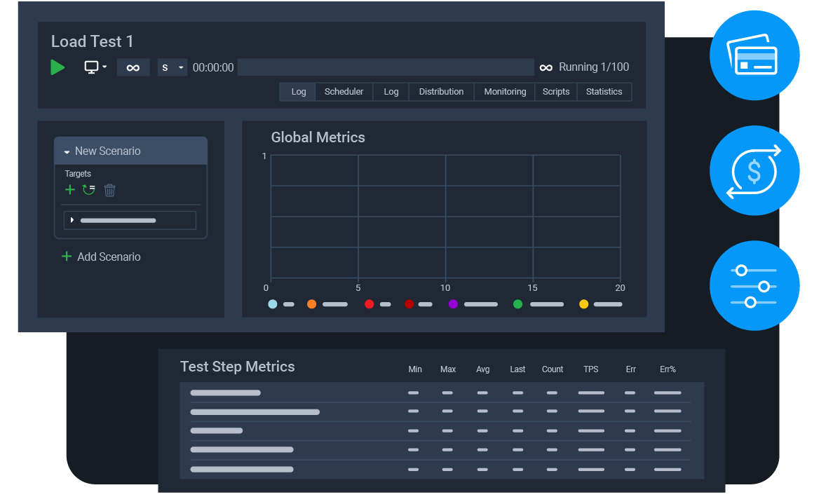Viewport: 833px width, 504px height.
Task: Click the test progress bar
Action: pyautogui.click(x=386, y=67)
